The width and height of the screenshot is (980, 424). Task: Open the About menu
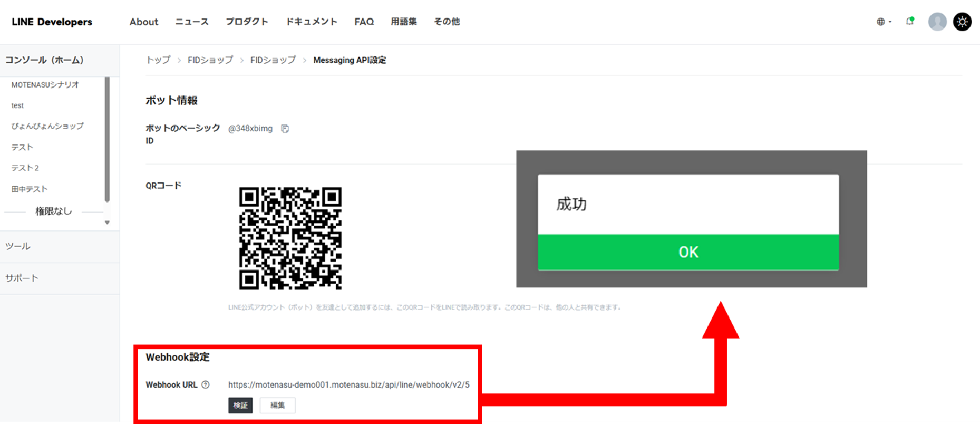[x=143, y=22]
